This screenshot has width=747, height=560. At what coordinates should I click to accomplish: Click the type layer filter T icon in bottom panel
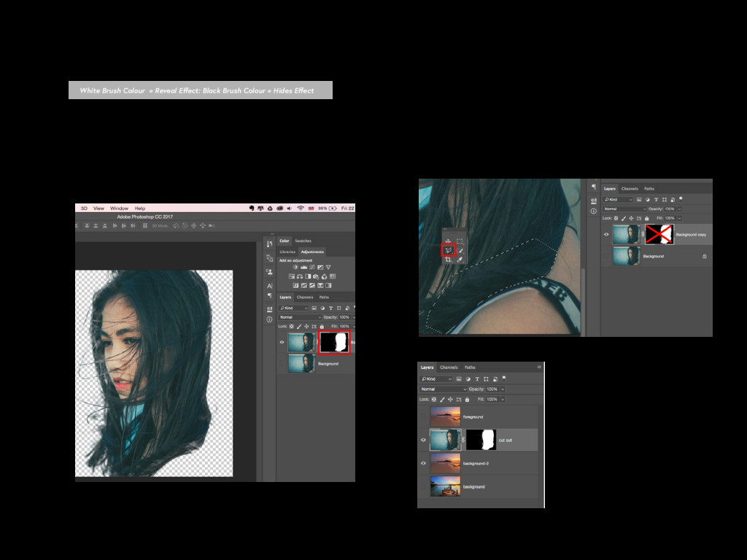tap(477, 379)
